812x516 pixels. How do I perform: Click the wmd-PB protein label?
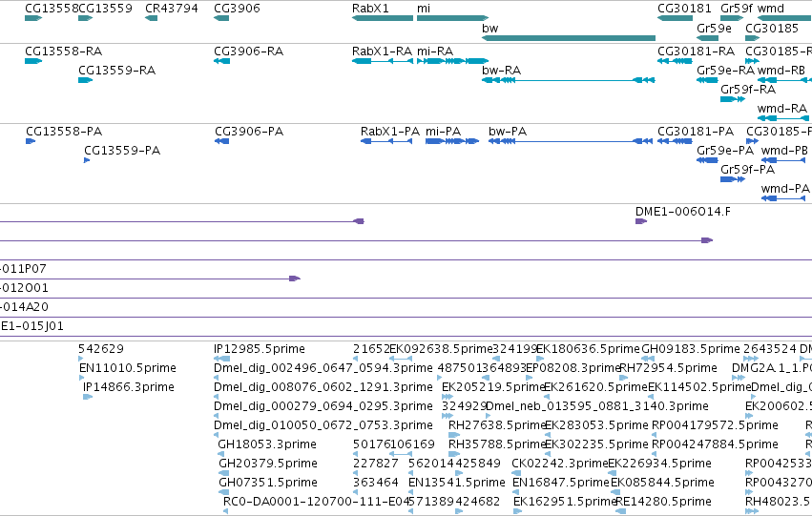coord(784,151)
